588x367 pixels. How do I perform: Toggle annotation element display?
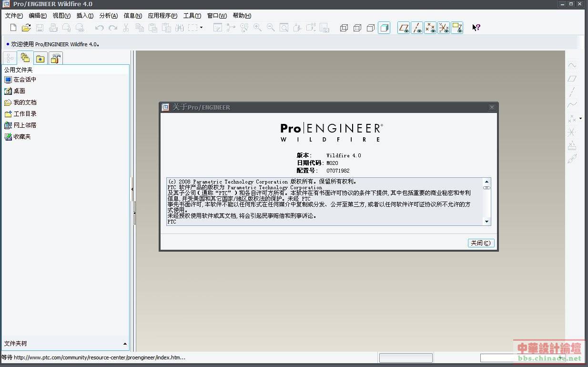[x=457, y=28]
